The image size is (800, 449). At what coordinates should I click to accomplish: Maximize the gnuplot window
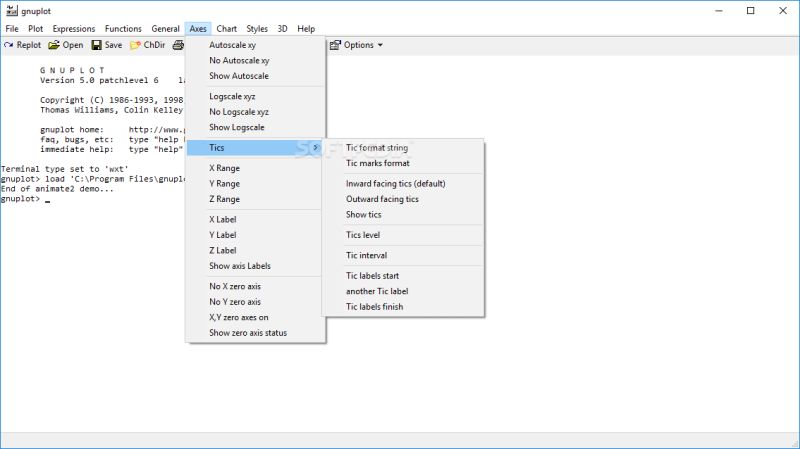pos(751,11)
